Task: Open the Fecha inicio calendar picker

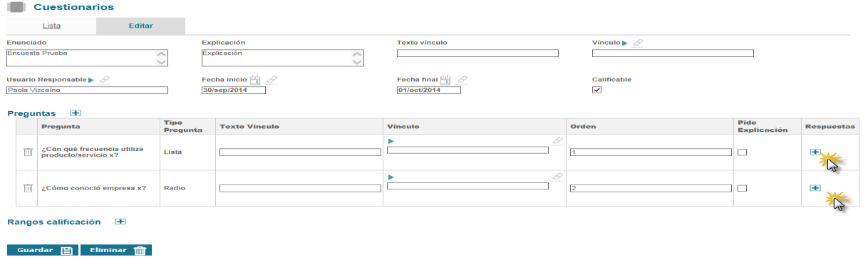Action: (256, 80)
